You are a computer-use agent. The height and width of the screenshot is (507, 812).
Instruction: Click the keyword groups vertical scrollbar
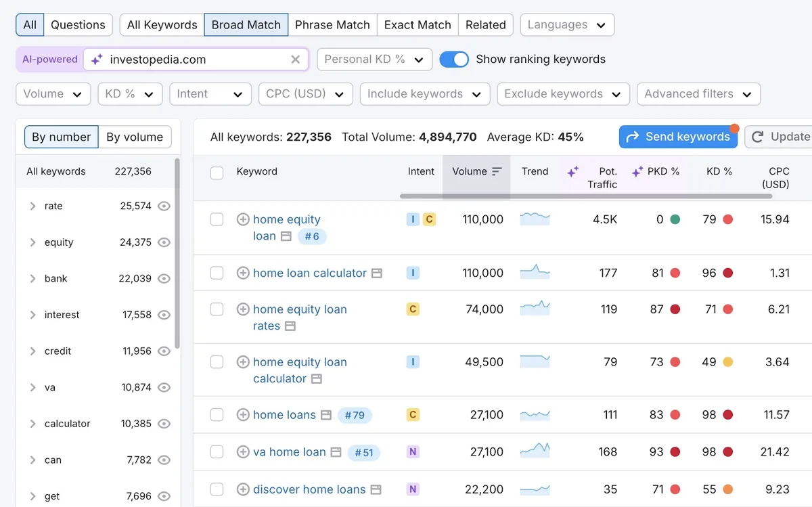pos(177,253)
